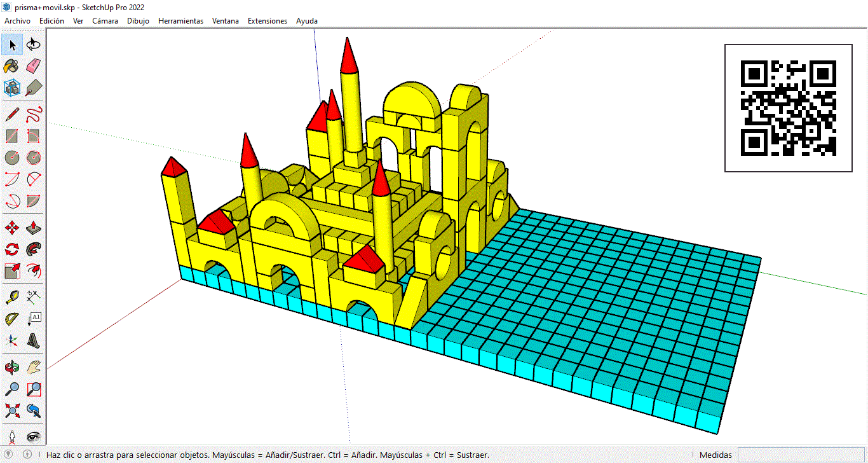Image resolution: width=868 pixels, height=463 pixels.
Task: Choose the Tape Measure tool
Action: coord(11,296)
